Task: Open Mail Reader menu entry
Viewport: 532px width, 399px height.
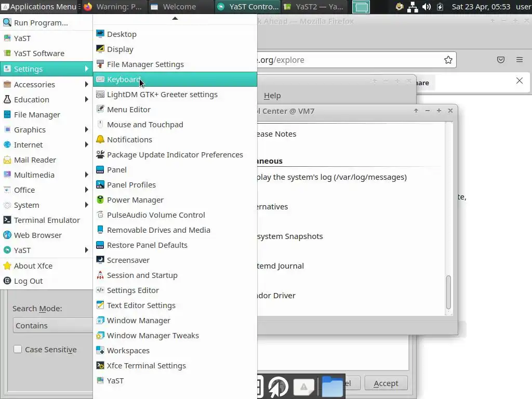Action: [x=46, y=160]
